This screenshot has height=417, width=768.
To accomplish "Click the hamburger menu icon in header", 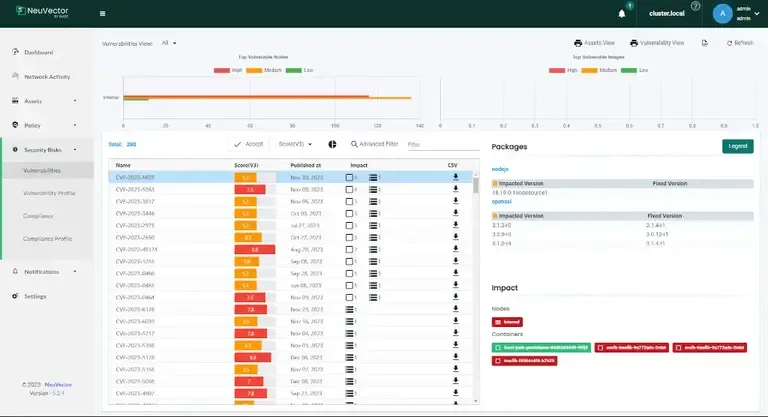I will point(104,14).
